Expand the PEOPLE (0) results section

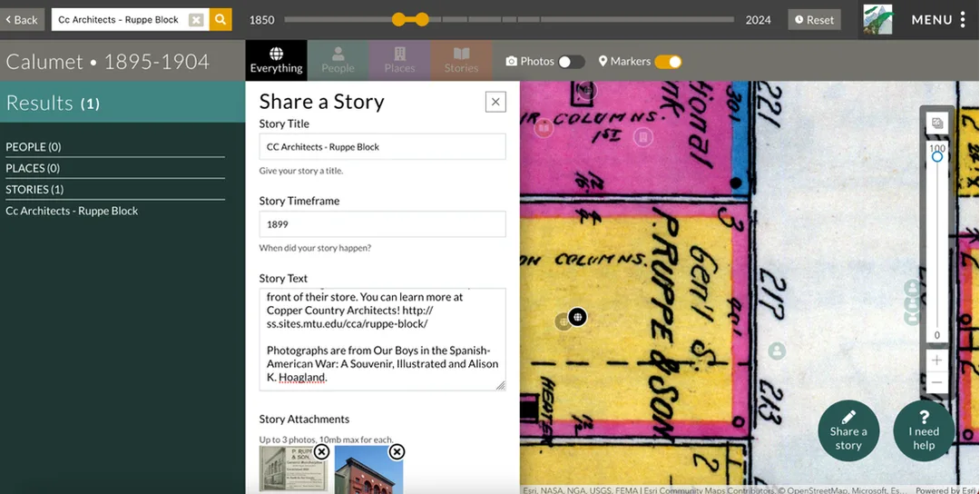[115, 147]
